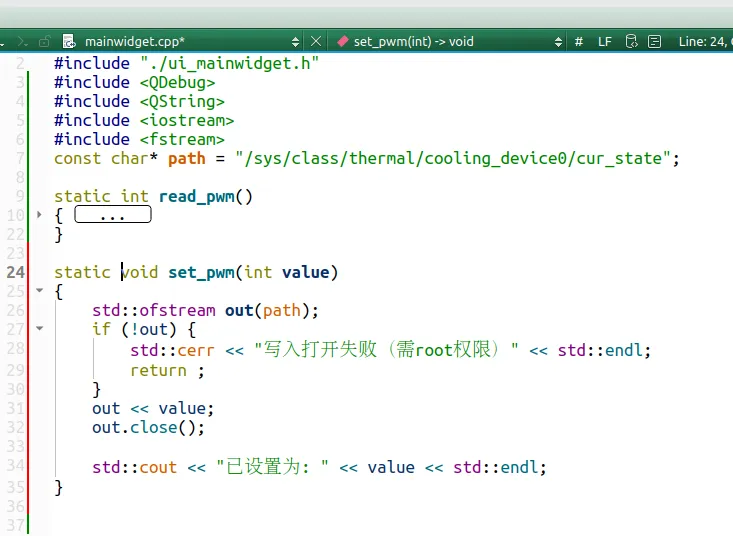Click the return ; statement on line 29

[x=167, y=371]
